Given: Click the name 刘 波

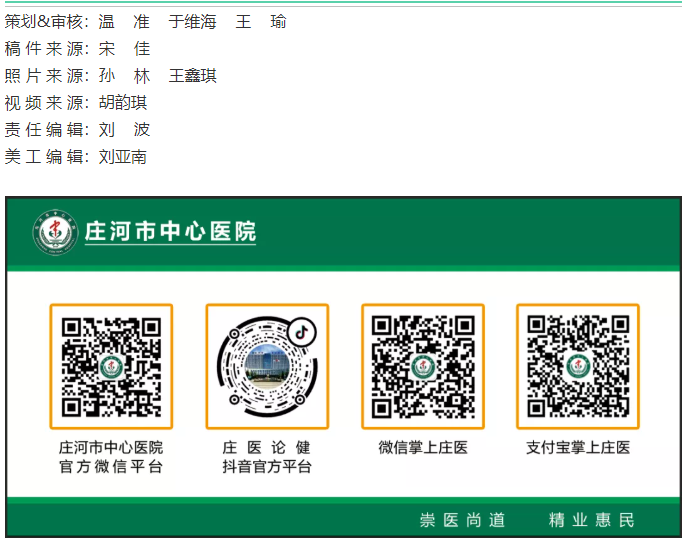Looking at the screenshot, I should [x=124, y=130].
